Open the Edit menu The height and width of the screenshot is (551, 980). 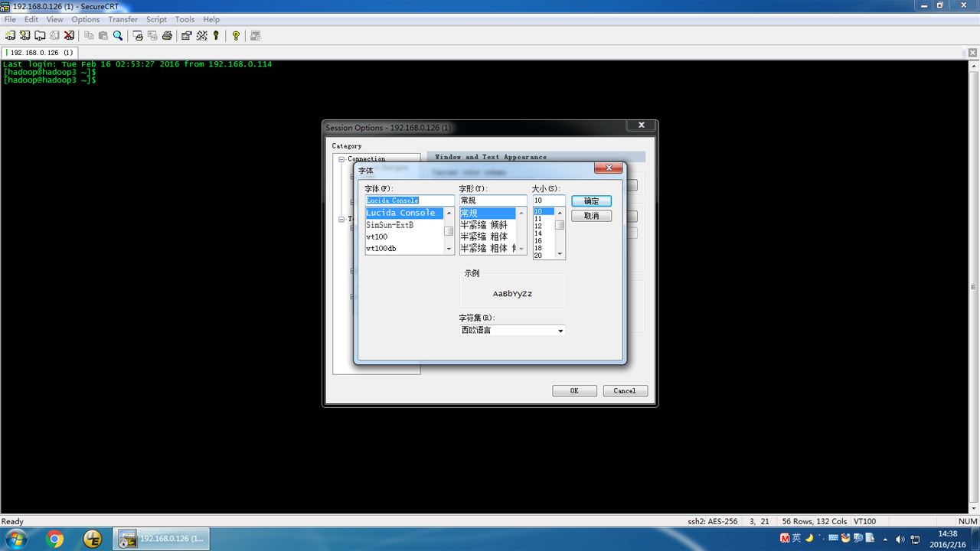coord(31,19)
